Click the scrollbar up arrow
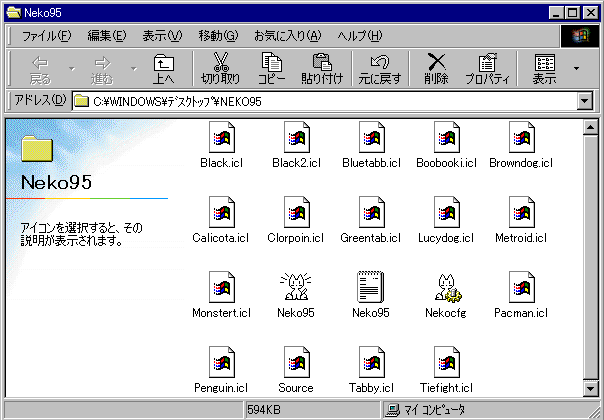Viewport: 604px width, 420px height. pyautogui.click(x=591, y=127)
